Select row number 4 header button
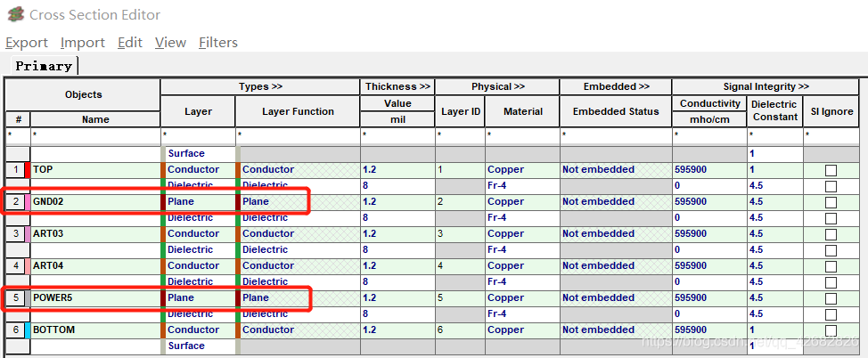Screen dimensions: 868x358 pos(15,266)
